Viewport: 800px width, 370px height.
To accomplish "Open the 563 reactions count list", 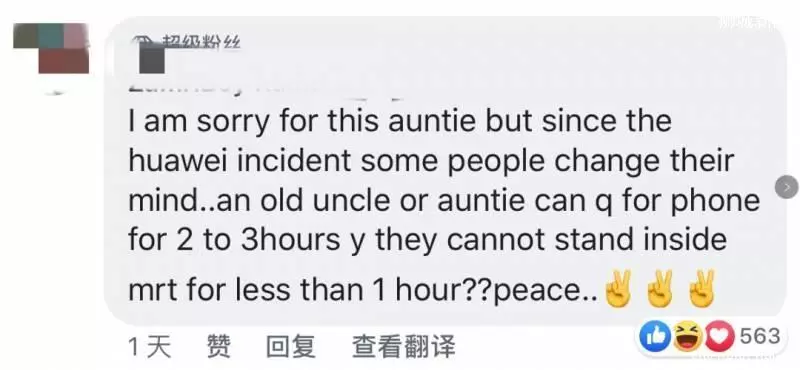I will point(760,336).
